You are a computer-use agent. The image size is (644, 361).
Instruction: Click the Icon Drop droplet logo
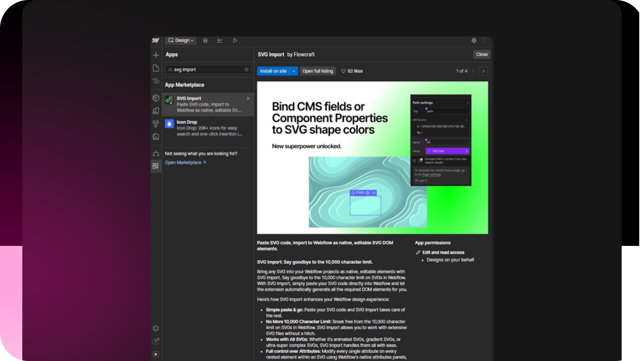(169, 124)
